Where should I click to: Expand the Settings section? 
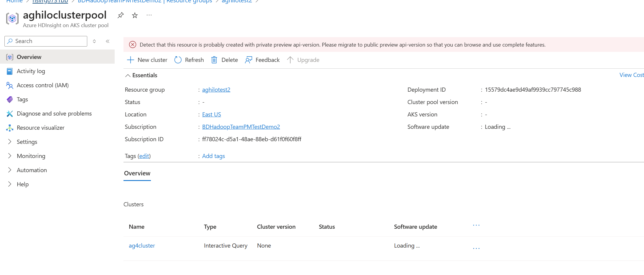coord(10,142)
